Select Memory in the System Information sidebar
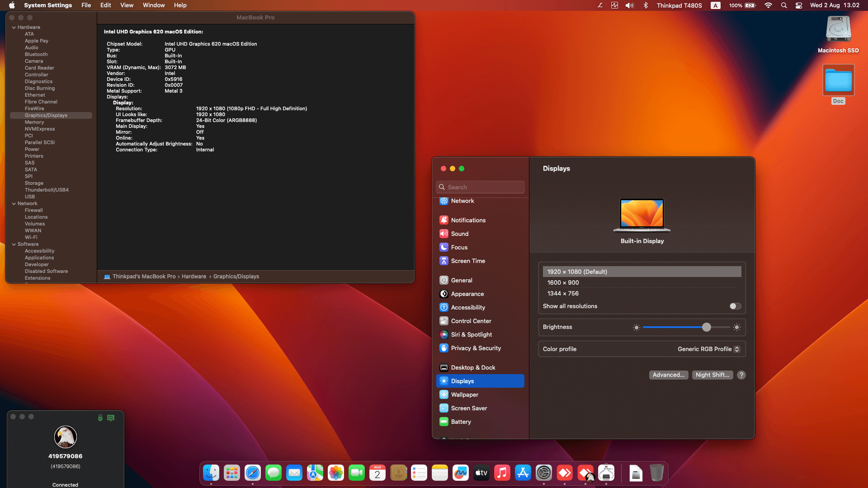 34,122
